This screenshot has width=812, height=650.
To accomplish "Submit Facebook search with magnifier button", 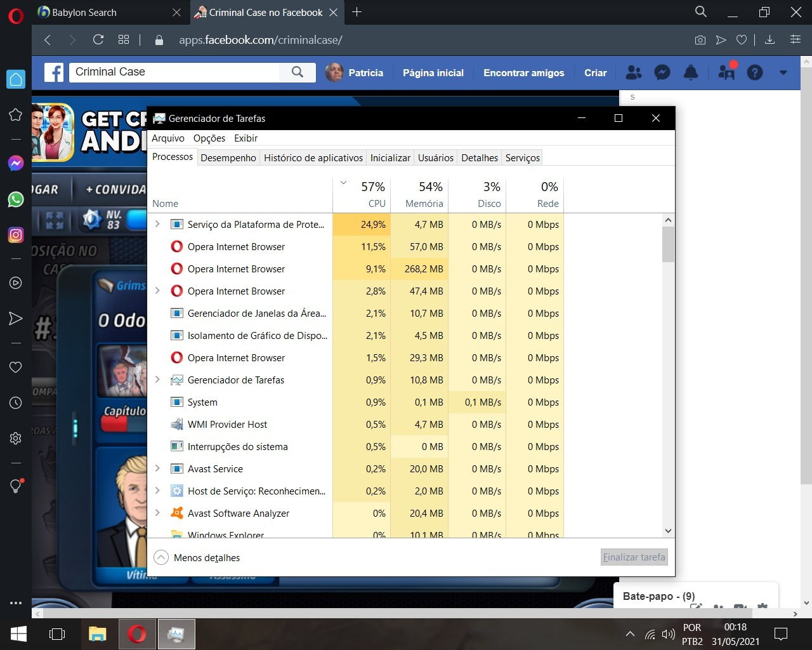I will point(298,72).
